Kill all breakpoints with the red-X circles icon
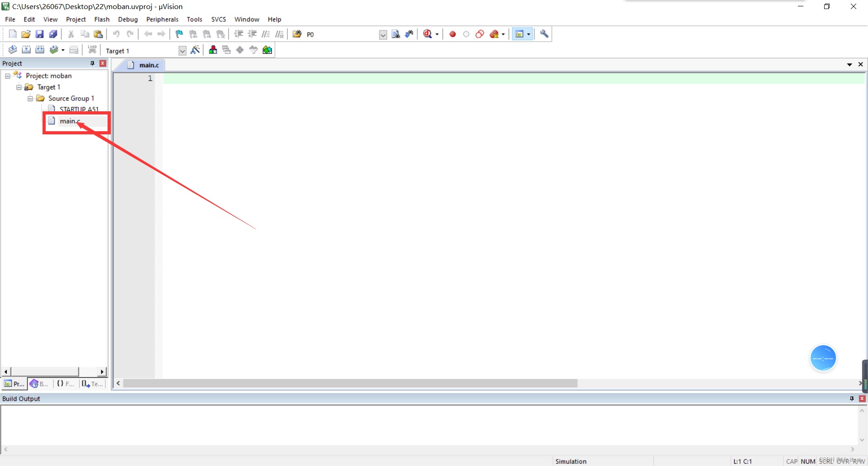The height and width of the screenshot is (466, 868). pyautogui.click(x=494, y=34)
